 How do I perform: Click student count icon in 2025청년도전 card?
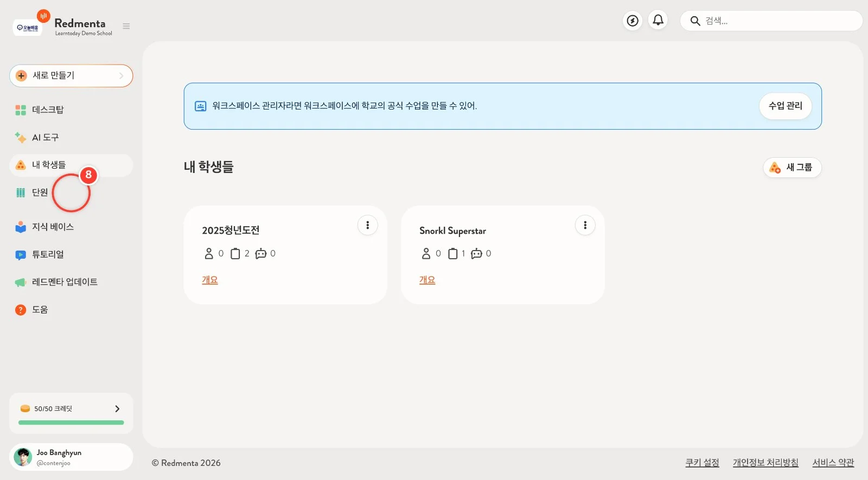209,253
